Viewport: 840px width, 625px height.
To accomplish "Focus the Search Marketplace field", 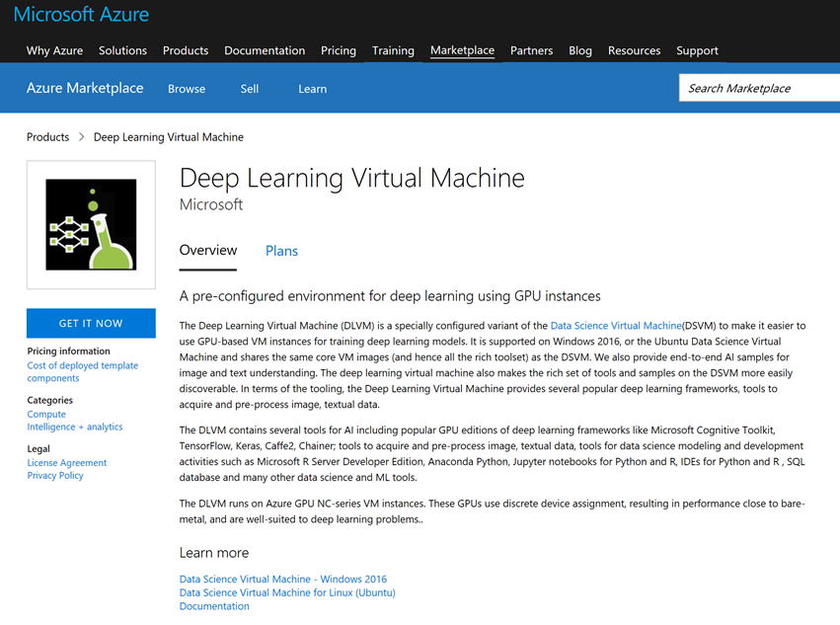I will point(759,88).
